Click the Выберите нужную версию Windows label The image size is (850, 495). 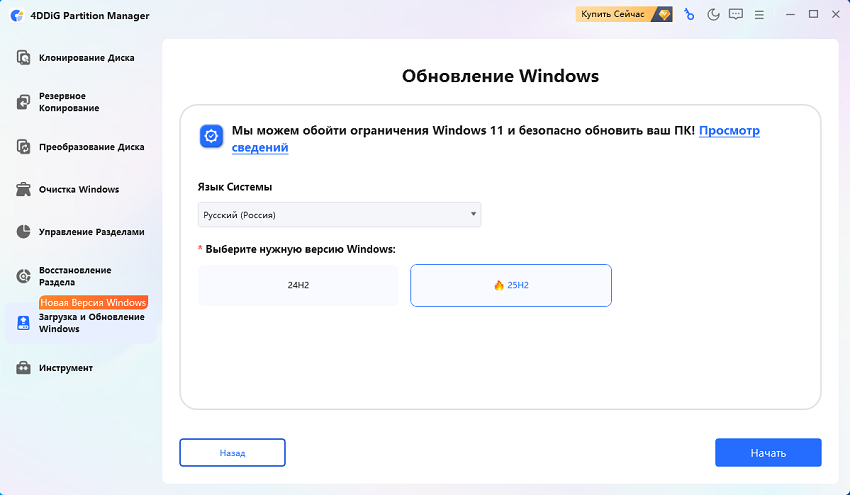click(300, 249)
